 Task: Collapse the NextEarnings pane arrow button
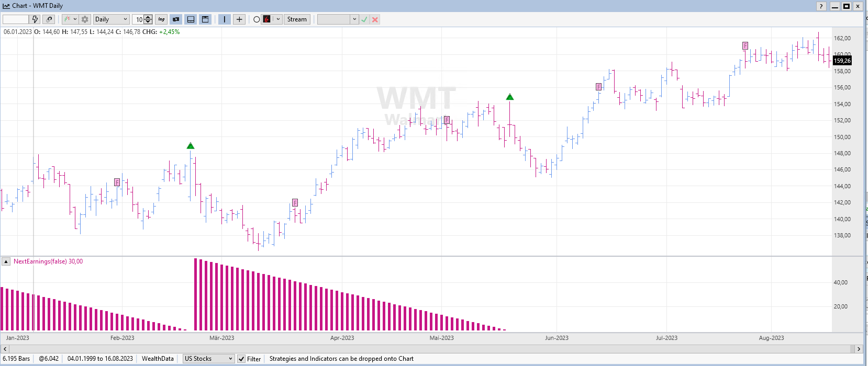pyautogui.click(x=6, y=261)
